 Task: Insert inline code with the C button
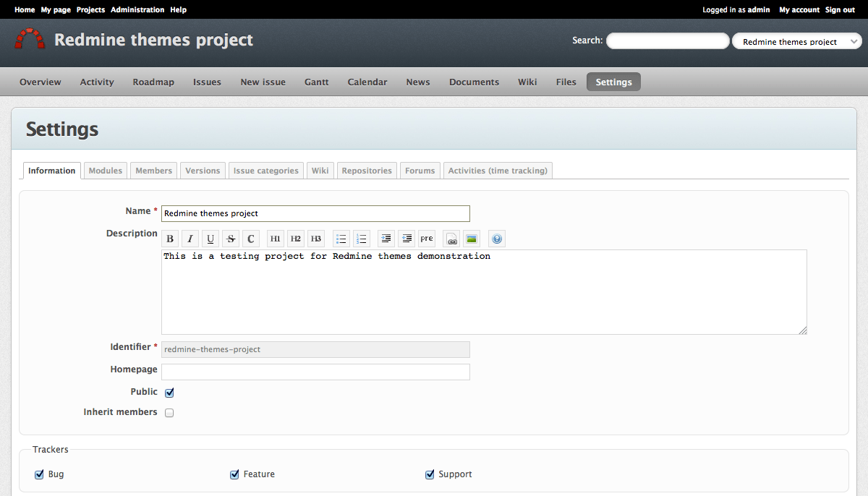click(x=251, y=239)
